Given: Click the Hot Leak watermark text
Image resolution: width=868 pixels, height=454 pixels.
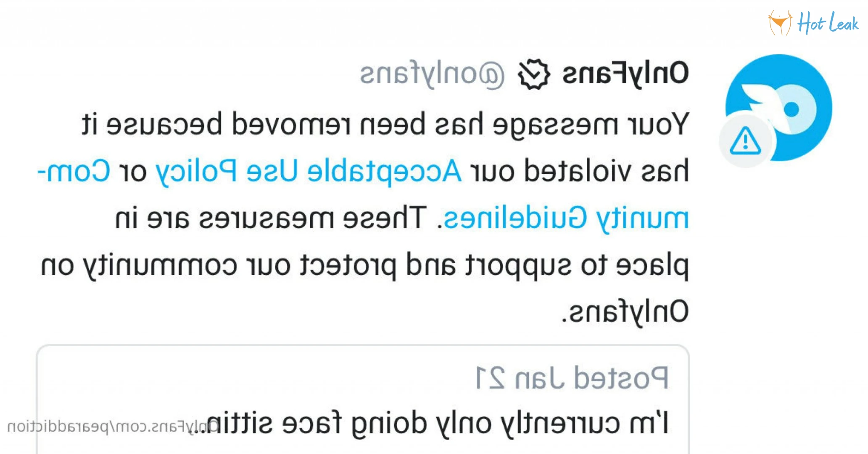Looking at the screenshot, I should [x=828, y=23].
